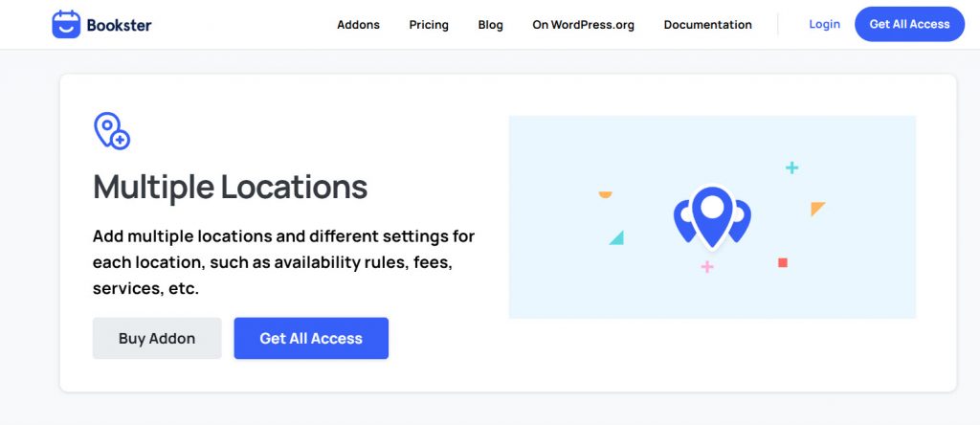Image resolution: width=980 pixels, height=425 pixels.
Task: Click the Bookster brand name text
Action: click(x=119, y=25)
